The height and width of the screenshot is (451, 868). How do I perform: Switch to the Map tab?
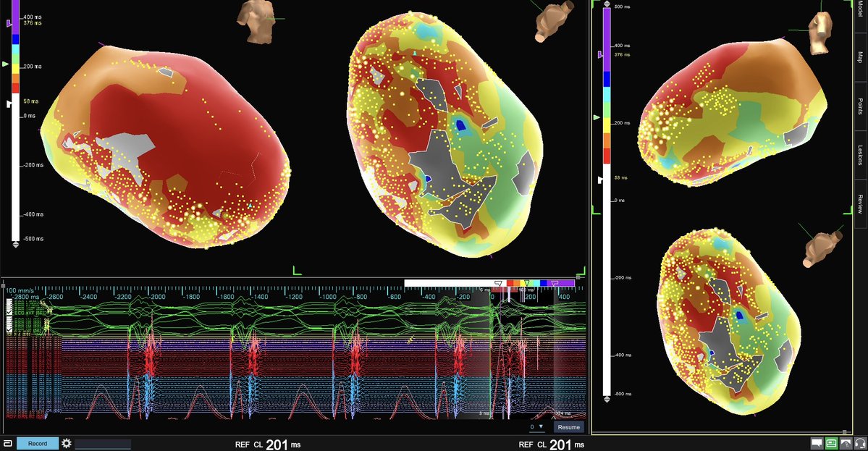tap(860, 57)
